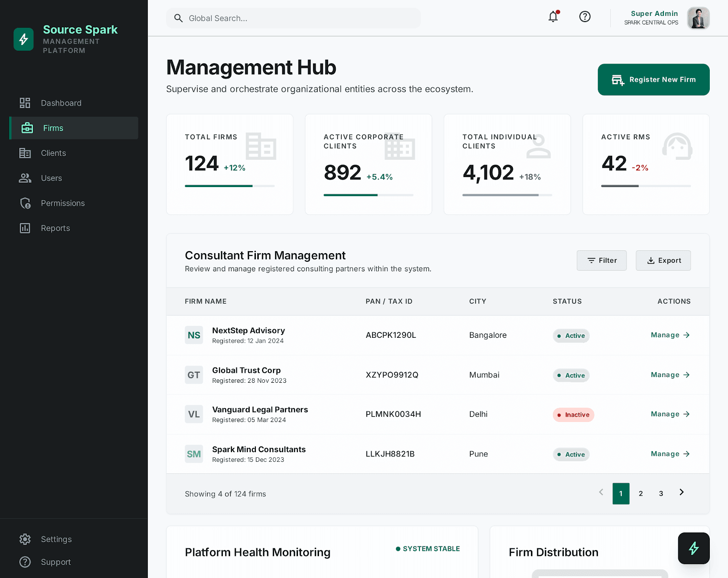Image resolution: width=728 pixels, height=578 pixels.
Task: Click the Inactive status badge for Vanguard
Action: point(574,415)
